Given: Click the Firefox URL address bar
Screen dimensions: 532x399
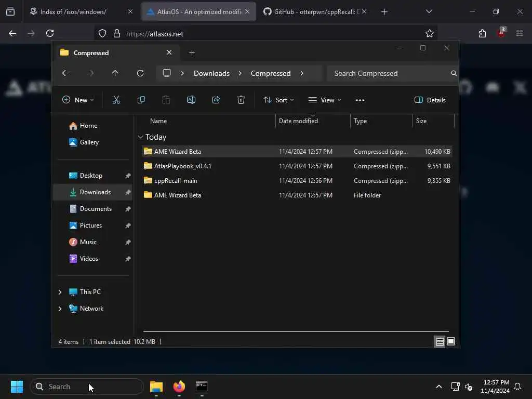Looking at the screenshot, I should pos(264,34).
